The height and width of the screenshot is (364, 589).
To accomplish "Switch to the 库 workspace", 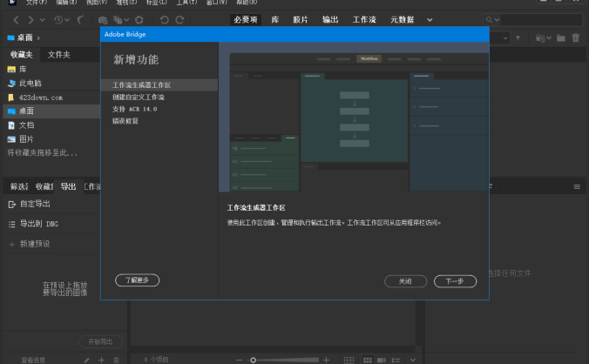I will (x=275, y=20).
